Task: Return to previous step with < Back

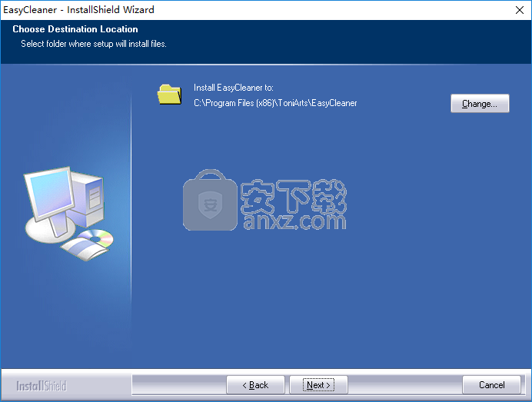Action: 255,384
